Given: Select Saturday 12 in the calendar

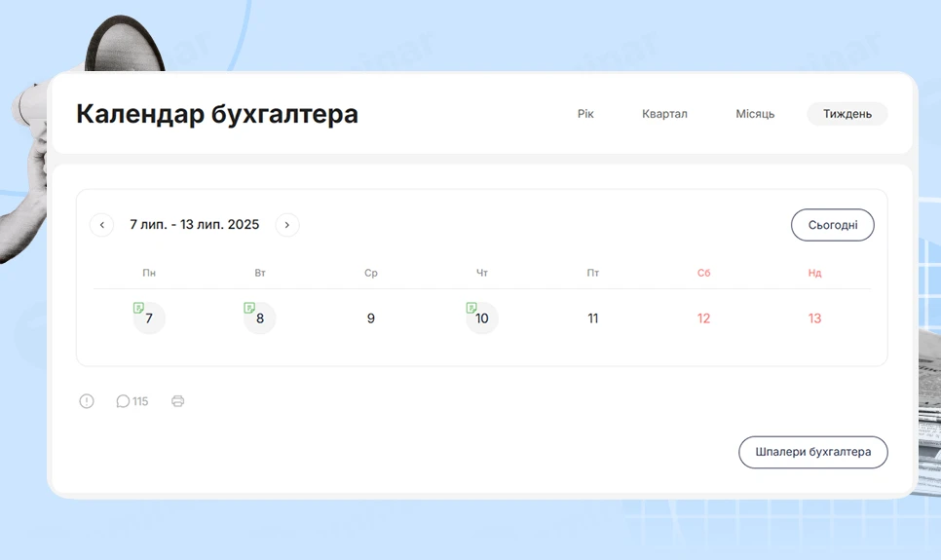Looking at the screenshot, I should (x=703, y=318).
